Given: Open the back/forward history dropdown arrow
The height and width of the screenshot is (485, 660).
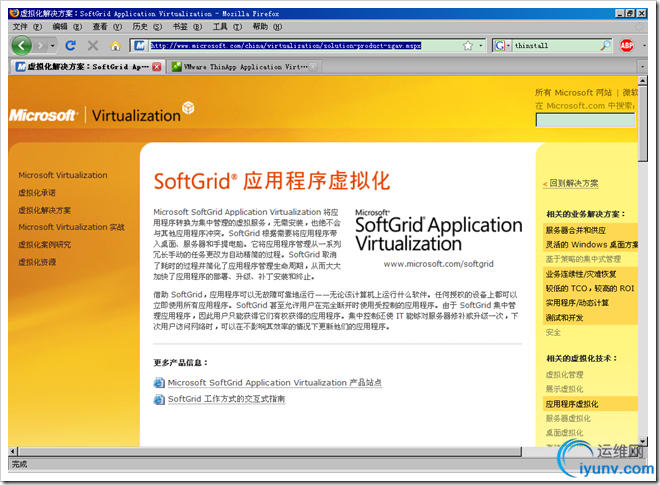Looking at the screenshot, I should (x=53, y=45).
